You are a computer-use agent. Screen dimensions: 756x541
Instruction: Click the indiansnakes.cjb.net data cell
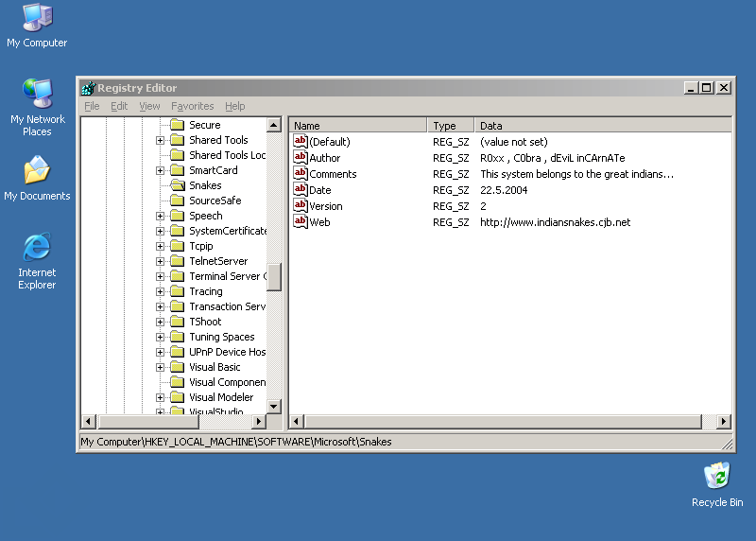point(555,222)
